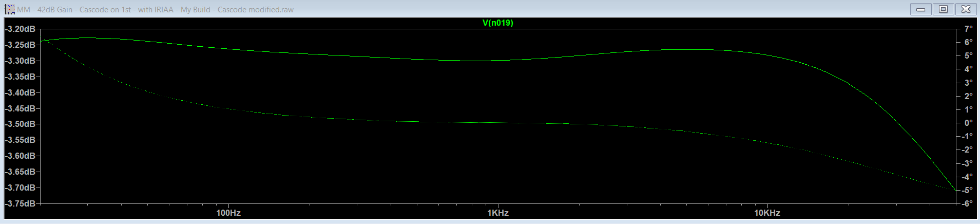
Task: Click the -3.20dB magnitude axis label
Action: click(20, 29)
